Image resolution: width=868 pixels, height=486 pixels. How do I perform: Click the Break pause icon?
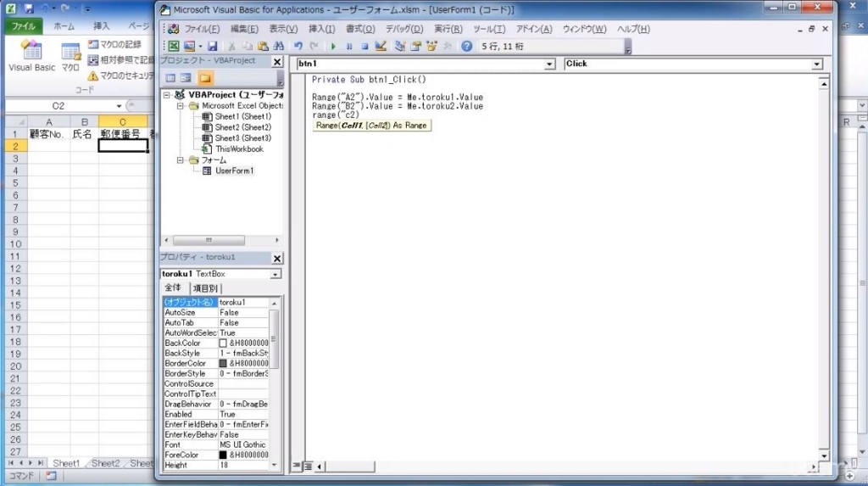pos(349,46)
